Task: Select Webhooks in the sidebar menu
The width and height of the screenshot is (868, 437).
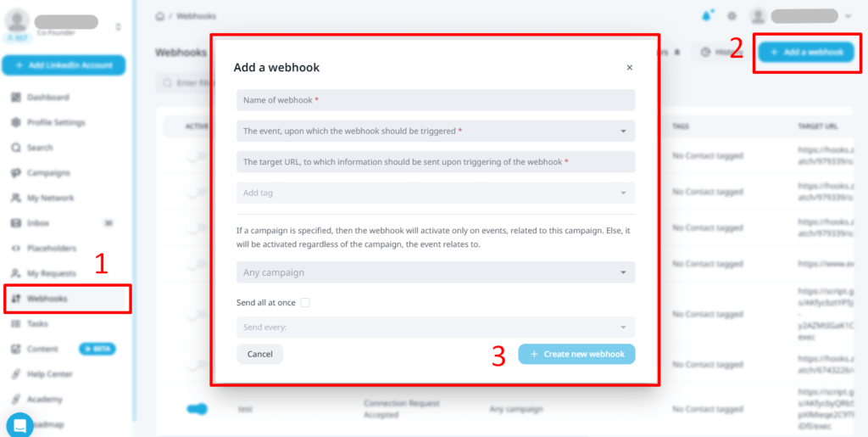Action: click(68, 299)
